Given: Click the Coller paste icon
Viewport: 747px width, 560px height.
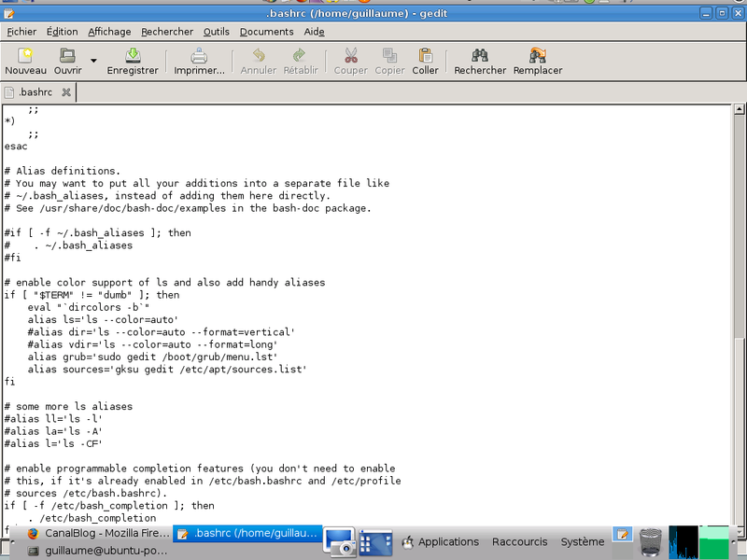Looking at the screenshot, I should [x=426, y=55].
